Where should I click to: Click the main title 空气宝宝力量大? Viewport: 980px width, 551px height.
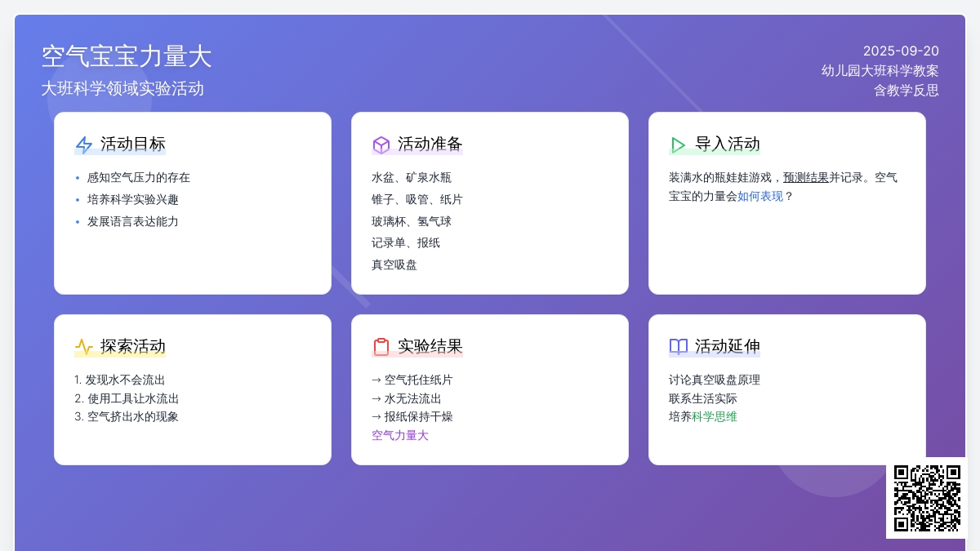pos(127,56)
